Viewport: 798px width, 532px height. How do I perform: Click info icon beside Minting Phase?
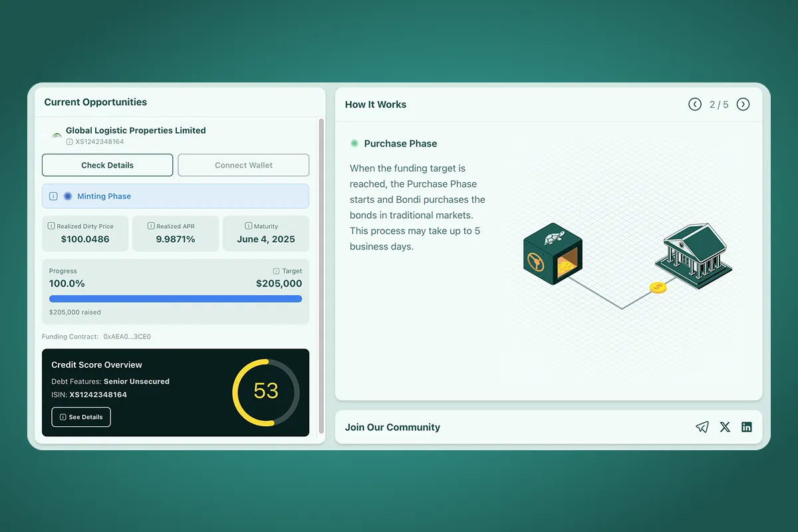(54, 196)
